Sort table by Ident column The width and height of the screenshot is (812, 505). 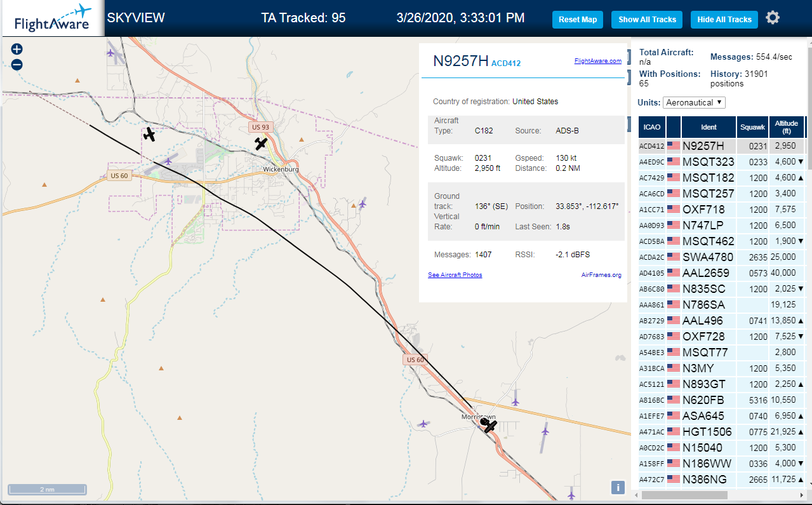(709, 127)
